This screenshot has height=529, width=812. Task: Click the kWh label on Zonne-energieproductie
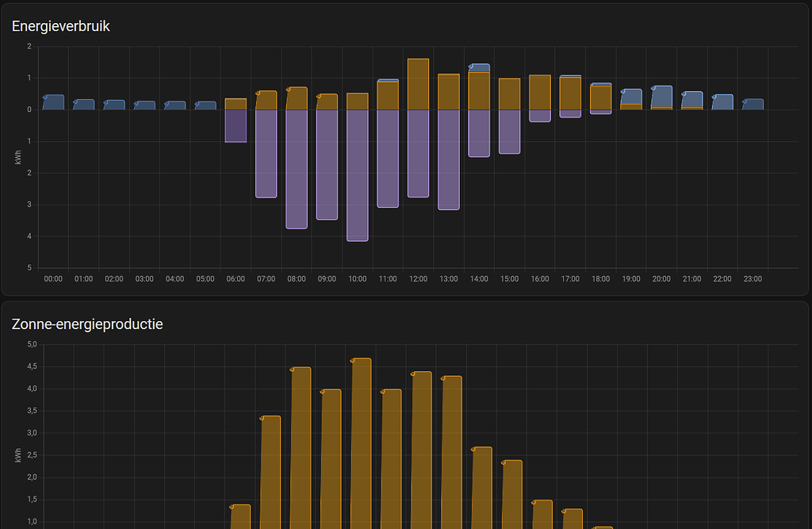pos(17,454)
